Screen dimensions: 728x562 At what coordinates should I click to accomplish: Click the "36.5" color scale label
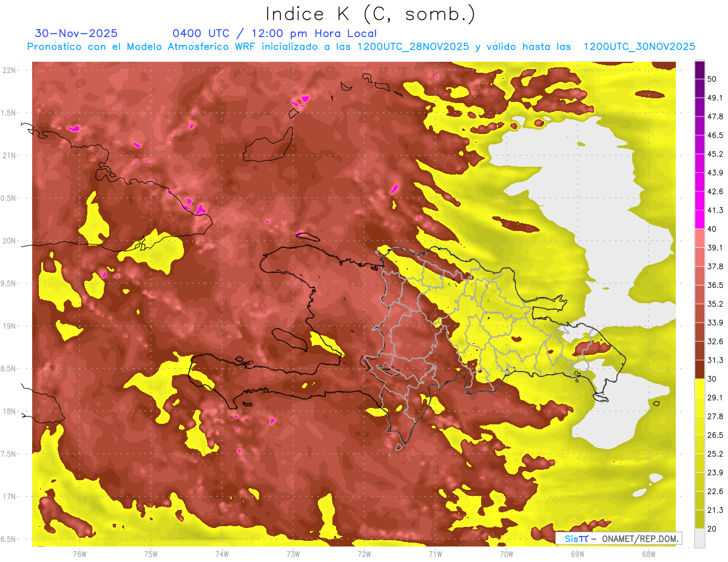(x=715, y=286)
